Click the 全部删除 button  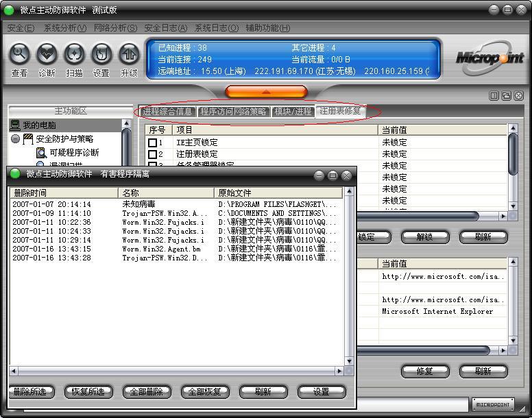point(147,391)
